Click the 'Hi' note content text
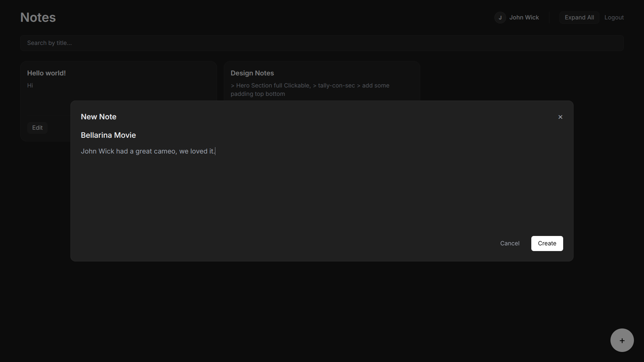This screenshot has height=362, width=644. click(30, 85)
